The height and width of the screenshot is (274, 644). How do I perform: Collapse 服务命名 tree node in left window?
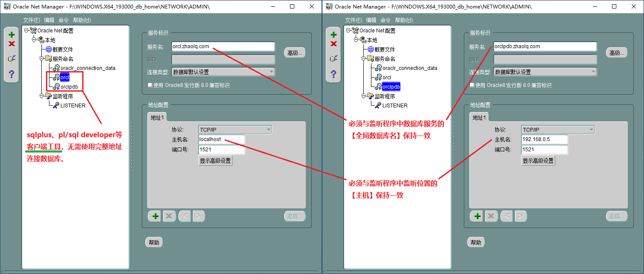point(42,59)
